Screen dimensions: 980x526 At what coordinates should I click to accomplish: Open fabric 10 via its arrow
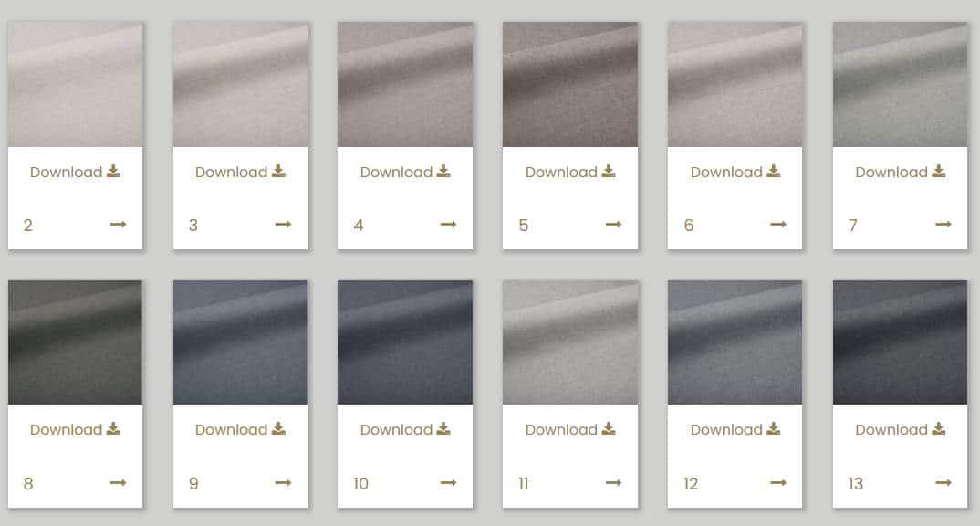point(448,482)
